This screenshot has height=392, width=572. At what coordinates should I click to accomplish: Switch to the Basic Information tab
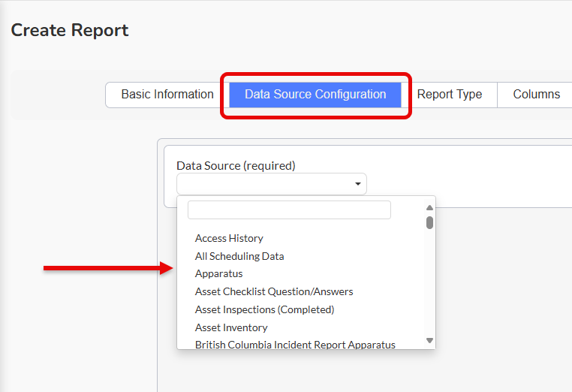click(x=167, y=95)
